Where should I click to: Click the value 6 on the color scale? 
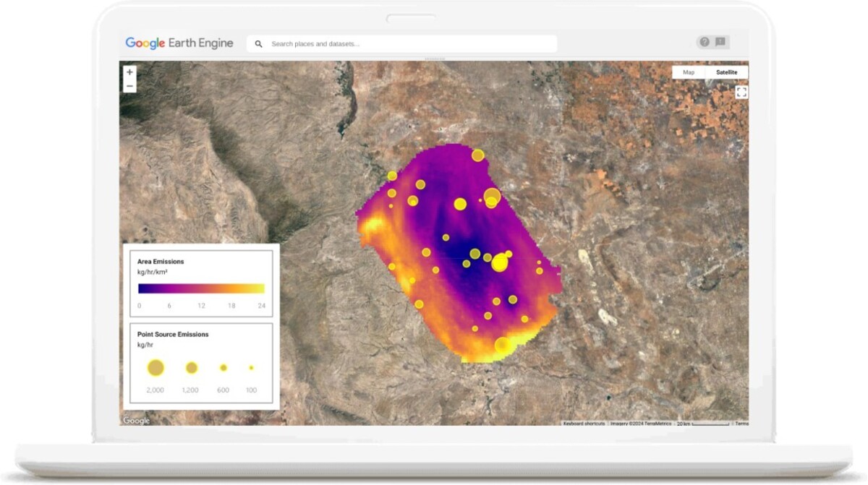tap(170, 306)
